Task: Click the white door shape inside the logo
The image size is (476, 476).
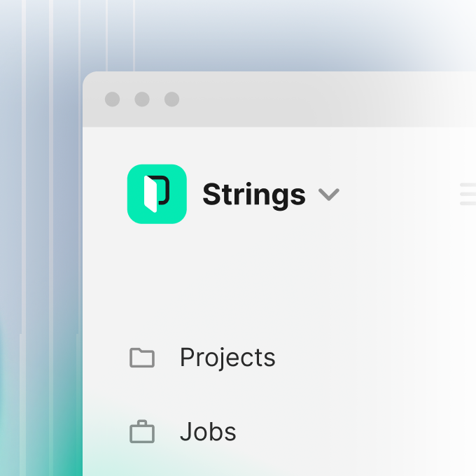Action: click(150, 194)
